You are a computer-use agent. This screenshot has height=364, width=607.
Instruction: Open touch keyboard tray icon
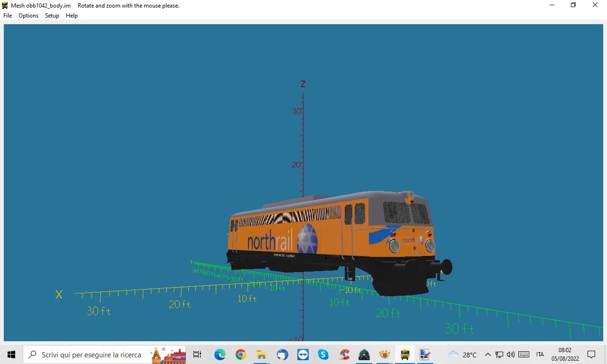(x=524, y=355)
